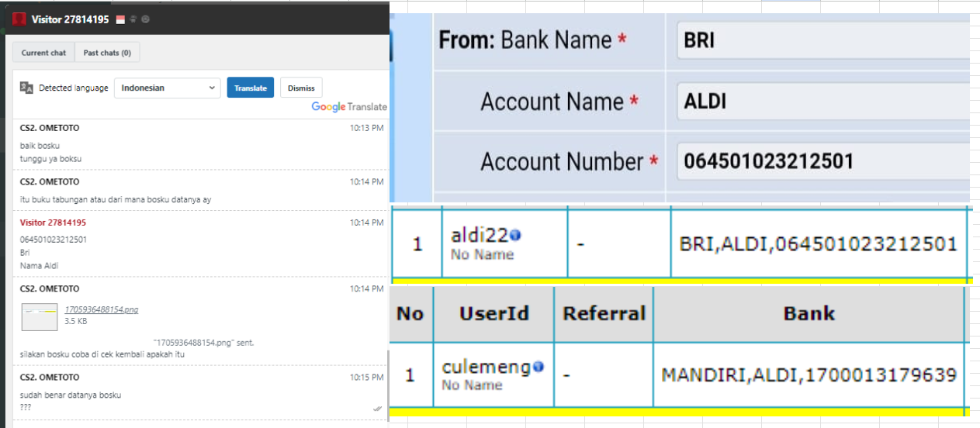Viewport: 980px width, 428px height.
Task: Click the red Visitor 27814195 message sender name
Action: pyautogui.click(x=53, y=223)
